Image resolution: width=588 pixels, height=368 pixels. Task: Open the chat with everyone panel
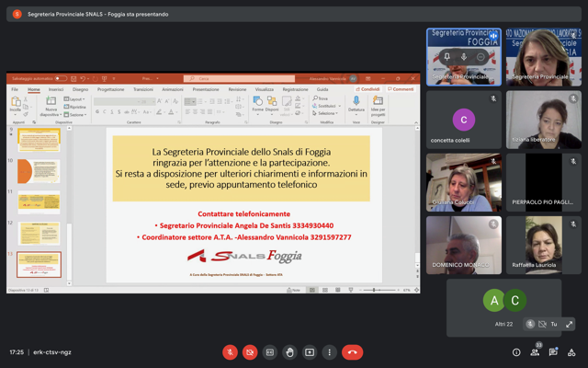coord(553,352)
